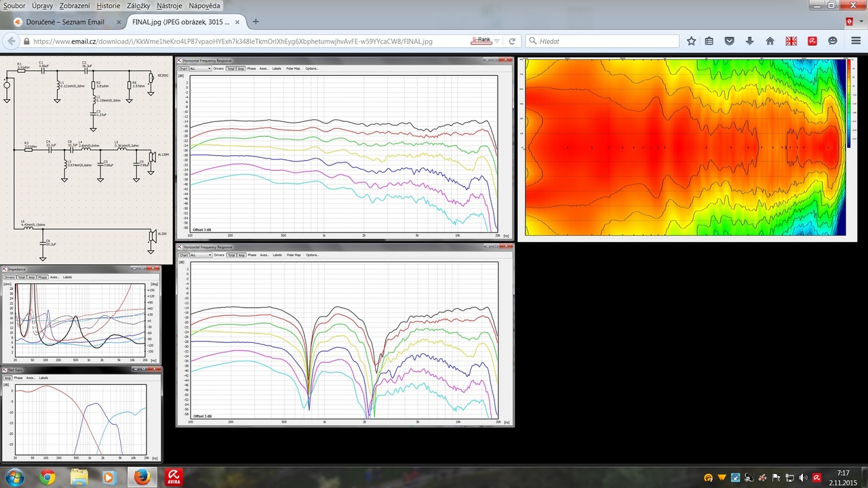The width and height of the screenshot is (868, 488).
Task: Close the FINAL.jpg tab
Action: 237,22
